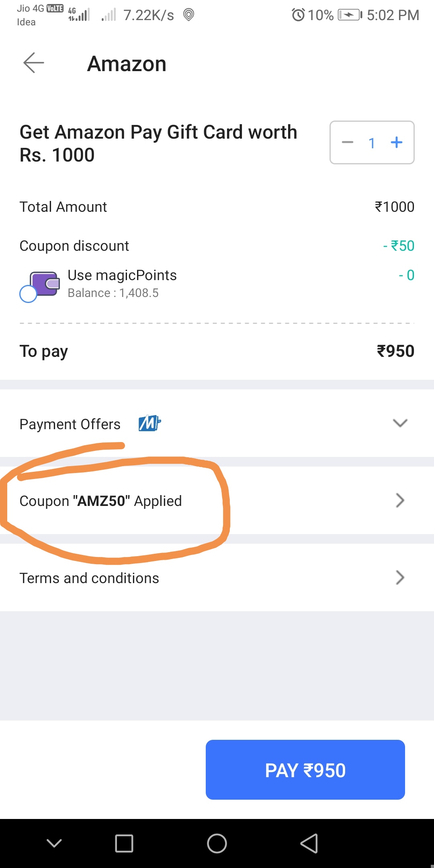434x868 pixels.
Task: Tap the quantity value 1 in stepper
Action: pyautogui.click(x=372, y=143)
